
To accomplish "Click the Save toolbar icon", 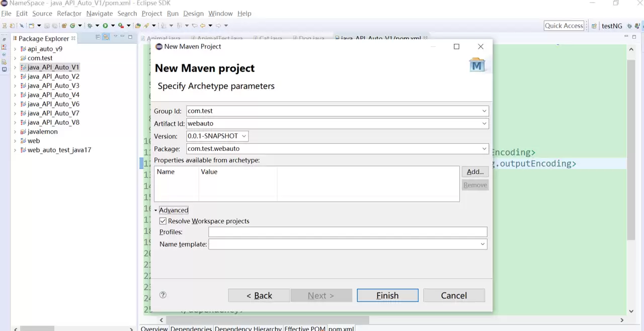I will tap(46, 26).
